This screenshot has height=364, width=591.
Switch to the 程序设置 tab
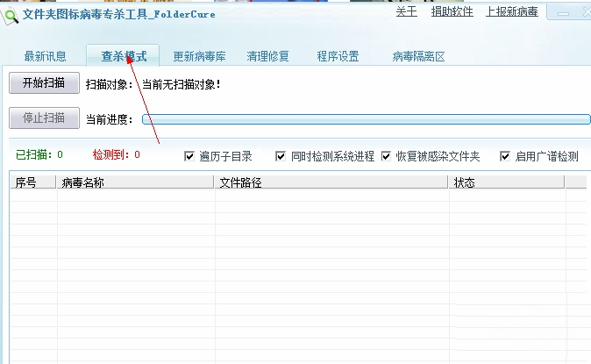coord(338,56)
